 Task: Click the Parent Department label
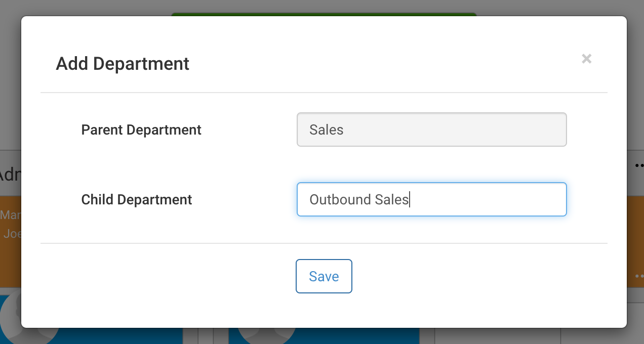[x=141, y=130]
